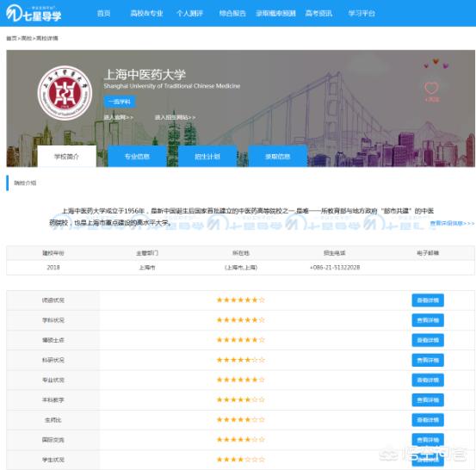Click the 学生状况 row label
The height and width of the screenshot is (470, 476).
(53, 460)
